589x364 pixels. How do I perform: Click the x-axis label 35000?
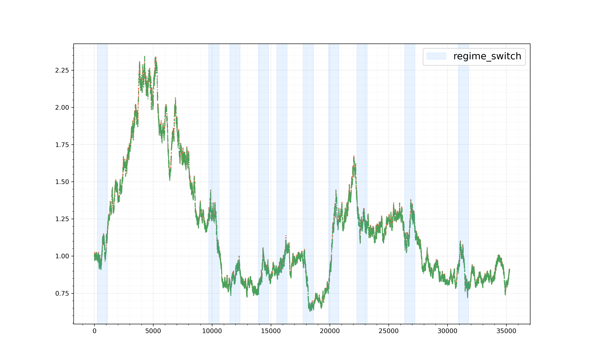[506, 331]
